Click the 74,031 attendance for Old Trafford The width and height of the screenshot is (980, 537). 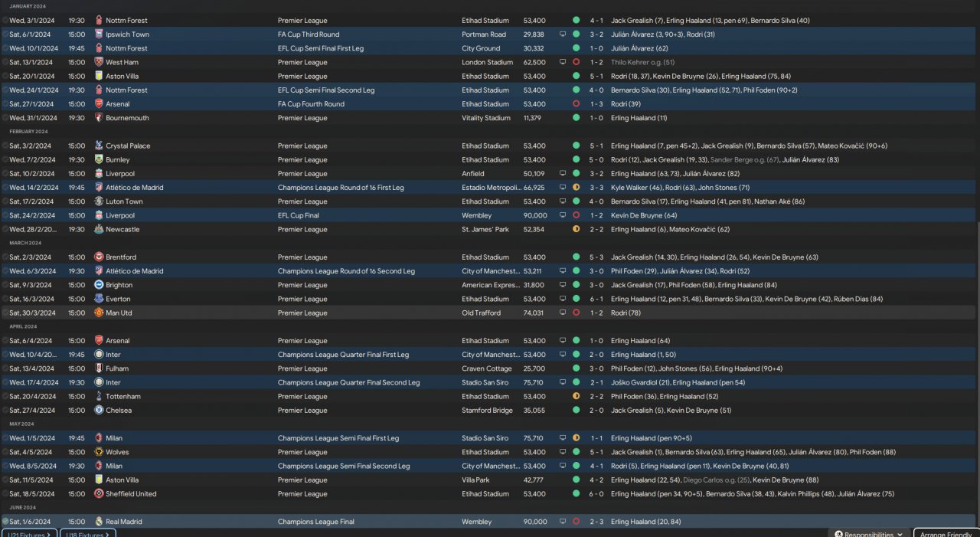534,313
